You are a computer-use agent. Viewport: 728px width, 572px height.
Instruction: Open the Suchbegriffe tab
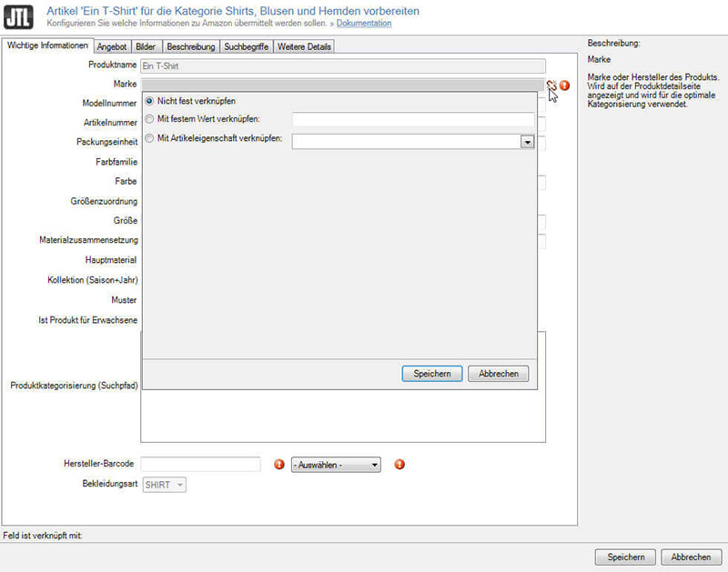(x=247, y=46)
